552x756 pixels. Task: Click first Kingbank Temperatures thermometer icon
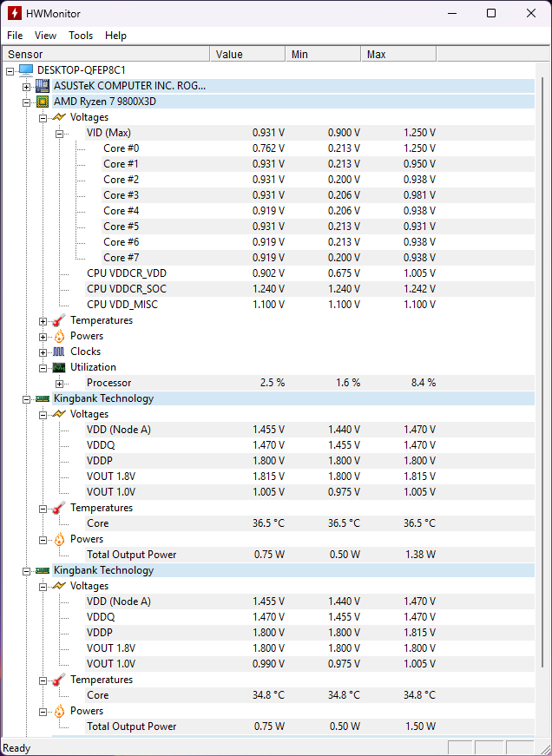[59, 508]
